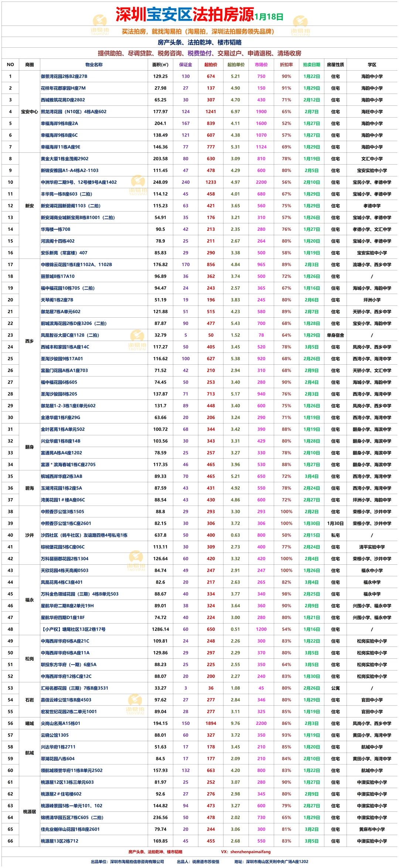This screenshot has height=868, width=399.
Task: Click property 汇裕名都花园（三期）7栋B座3531
Action: coord(74,688)
